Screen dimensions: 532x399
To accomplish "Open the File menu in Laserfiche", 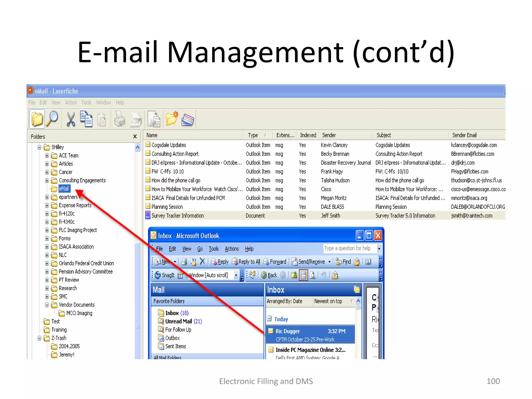I will pyautogui.click(x=32, y=103).
